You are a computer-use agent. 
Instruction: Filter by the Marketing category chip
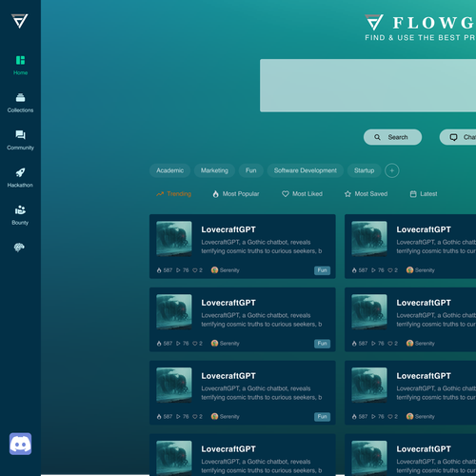point(214,170)
